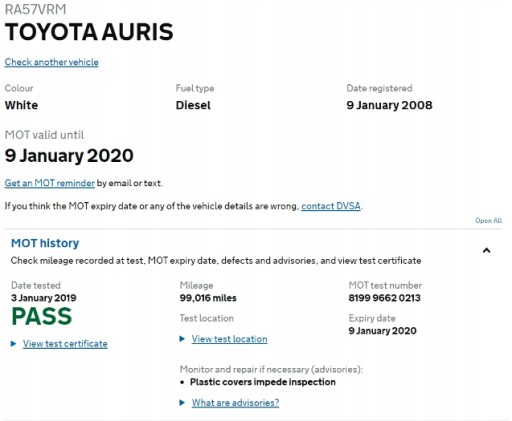Open the Check another vehicle link

point(52,62)
